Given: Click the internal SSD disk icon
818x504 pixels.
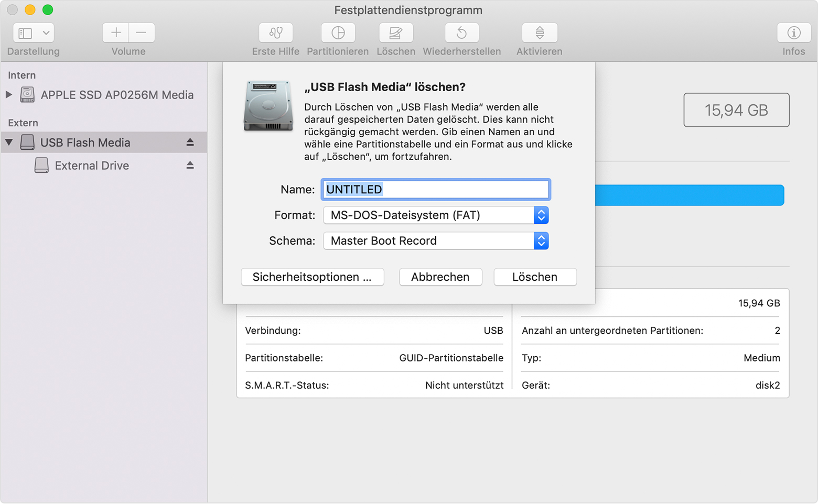Looking at the screenshot, I should coord(27,95).
